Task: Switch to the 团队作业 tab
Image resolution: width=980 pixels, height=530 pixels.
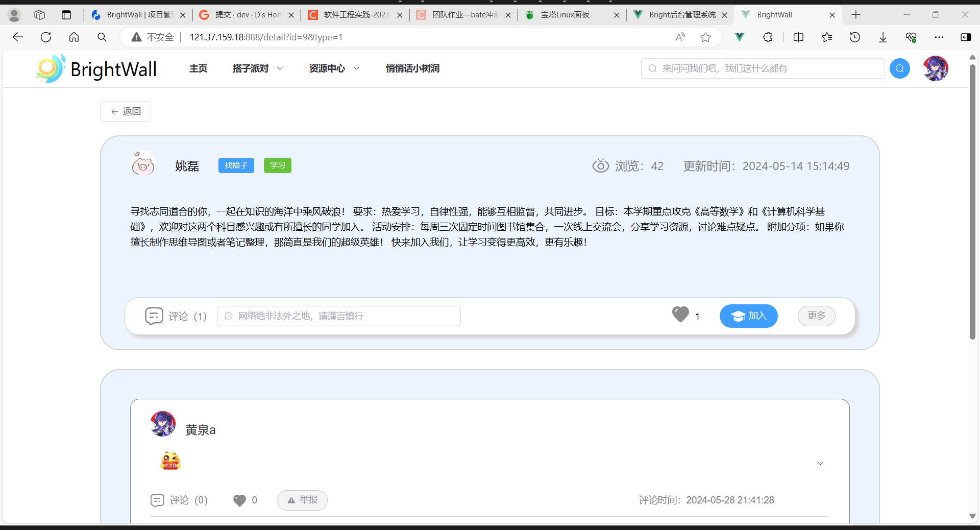Action: coord(462,15)
